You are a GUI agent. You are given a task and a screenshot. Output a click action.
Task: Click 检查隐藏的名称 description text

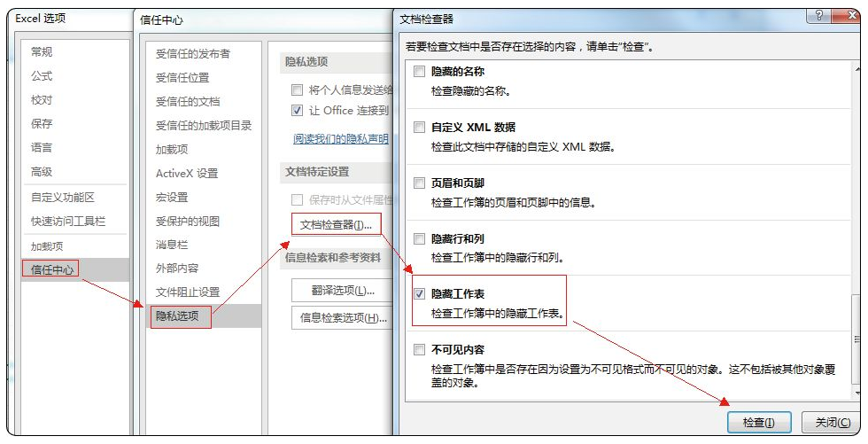tap(471, 90)
